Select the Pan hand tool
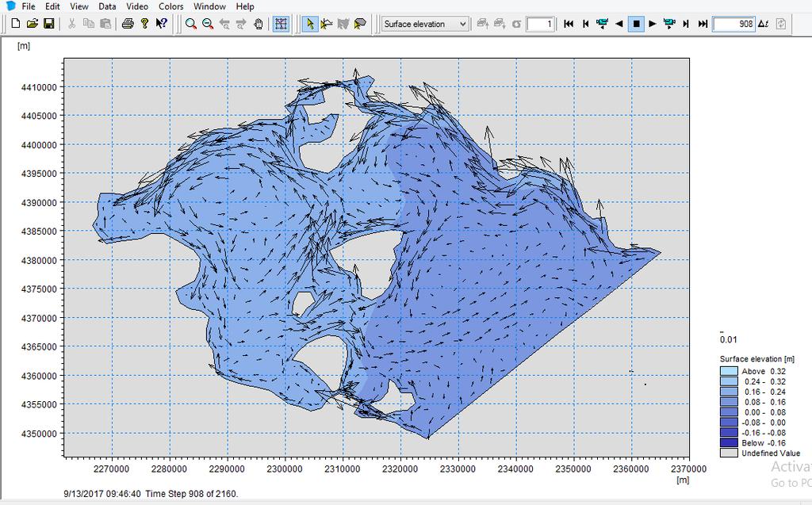The width and height of the screenshot is (812, 505). (258, 24)
